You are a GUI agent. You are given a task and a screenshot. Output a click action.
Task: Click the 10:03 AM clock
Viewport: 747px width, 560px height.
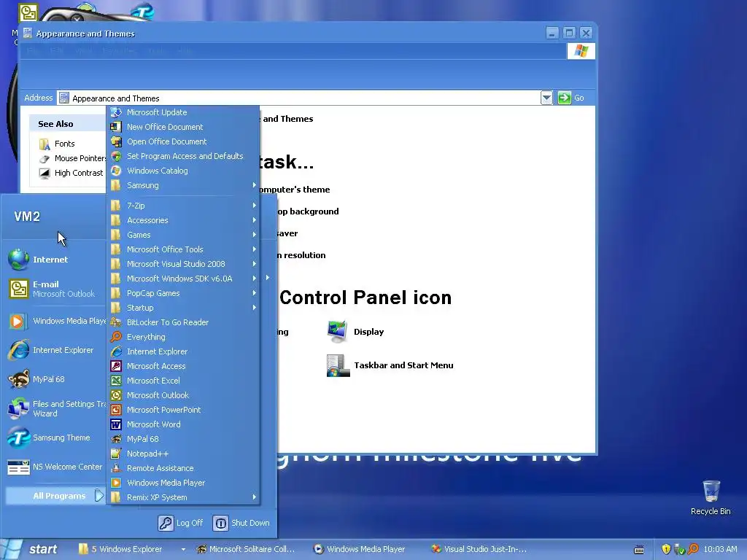(720, 549)
